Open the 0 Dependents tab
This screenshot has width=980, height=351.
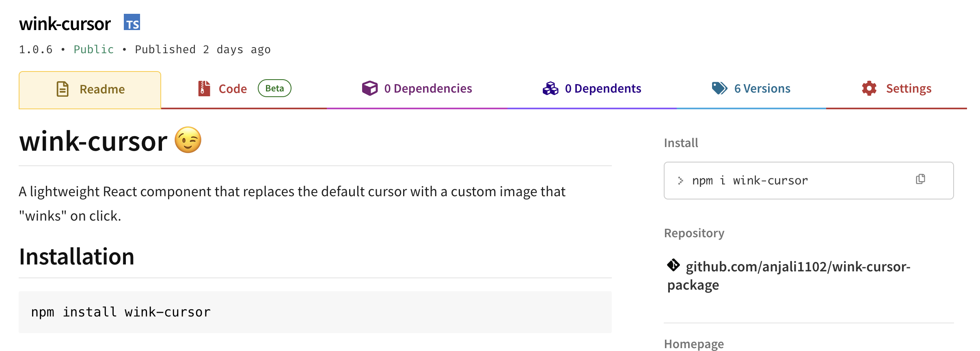tap(603, 88)
